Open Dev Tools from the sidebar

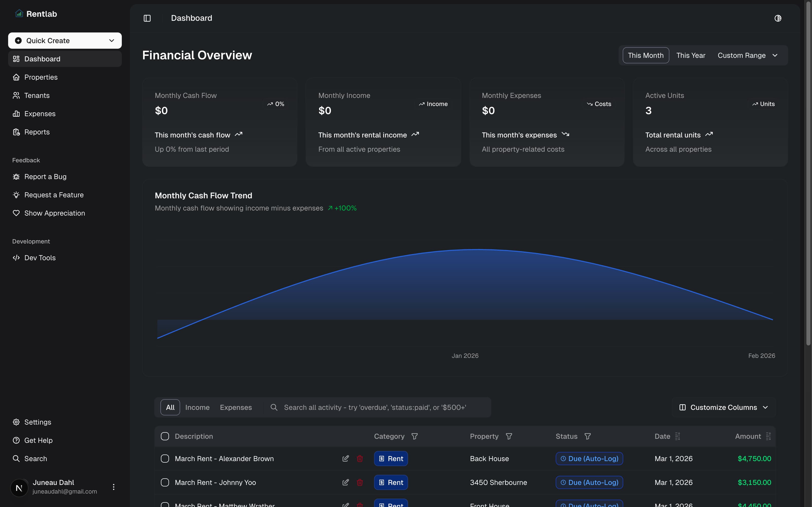tap(40, 257)
